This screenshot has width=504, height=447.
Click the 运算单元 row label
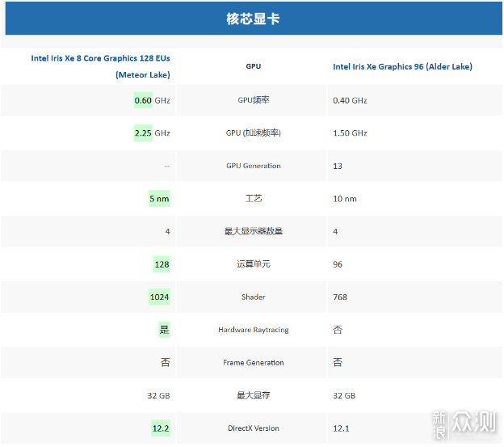[254, 264]
